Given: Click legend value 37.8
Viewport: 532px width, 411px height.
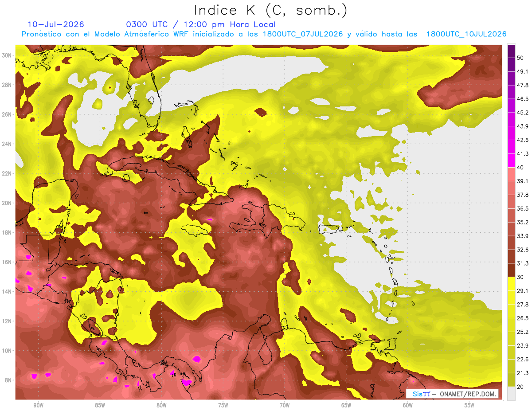Looking at the screenshot, I should [x=523, y=195].
